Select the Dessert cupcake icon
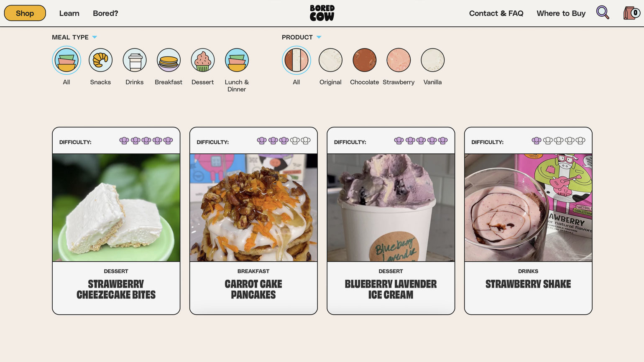The height and width of the screenshot is (362, 644). [x=203, y=60]
